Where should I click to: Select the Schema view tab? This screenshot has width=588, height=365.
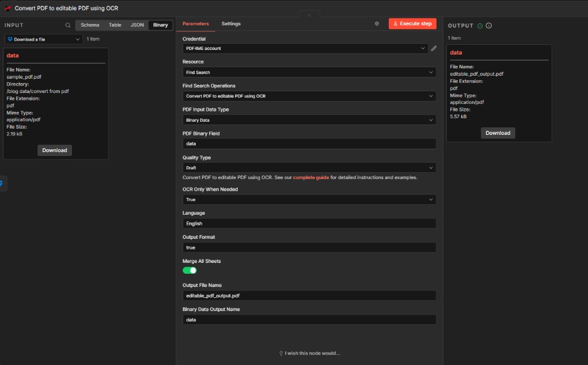90,25
